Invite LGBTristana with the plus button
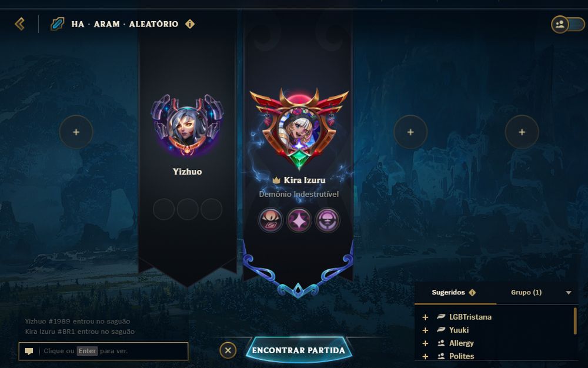This screenshot has width=588, height=368. coord(425,317)
